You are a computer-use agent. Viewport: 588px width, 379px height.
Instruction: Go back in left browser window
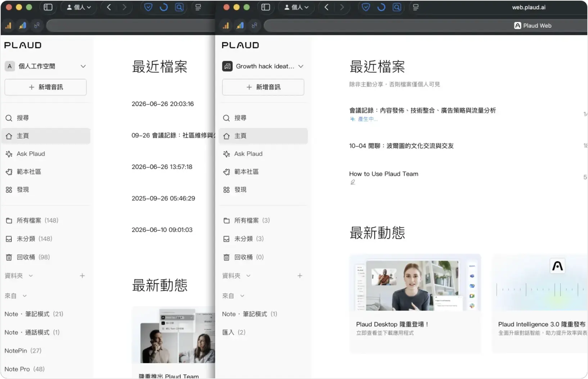click(109, 7)
